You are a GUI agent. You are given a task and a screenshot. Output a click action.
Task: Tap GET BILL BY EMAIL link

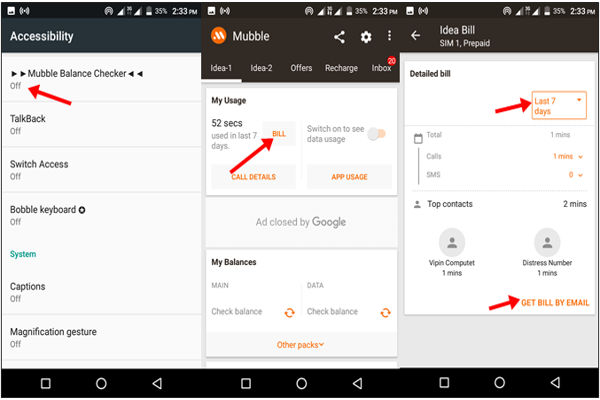[x=555, y=303]
